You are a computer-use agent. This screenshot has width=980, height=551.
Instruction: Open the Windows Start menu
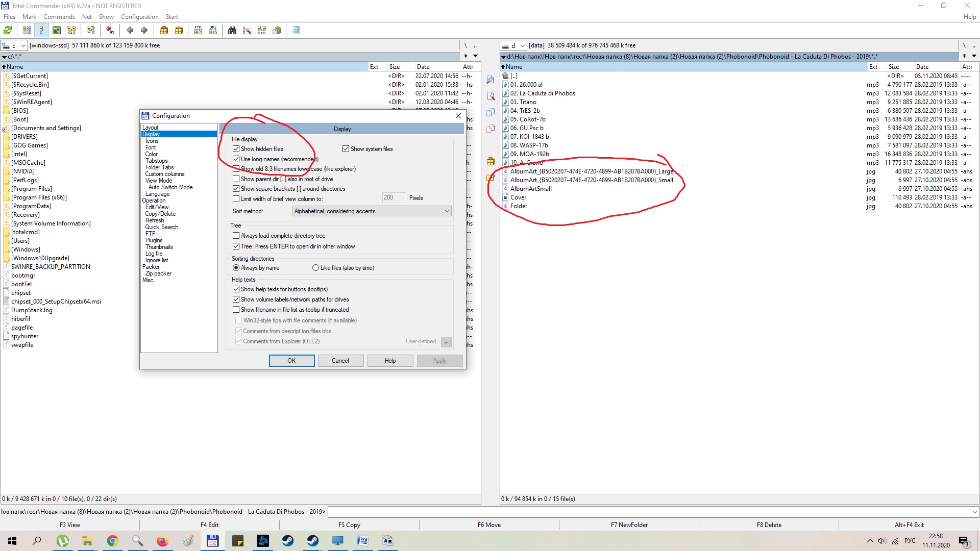tap(12, 541)
